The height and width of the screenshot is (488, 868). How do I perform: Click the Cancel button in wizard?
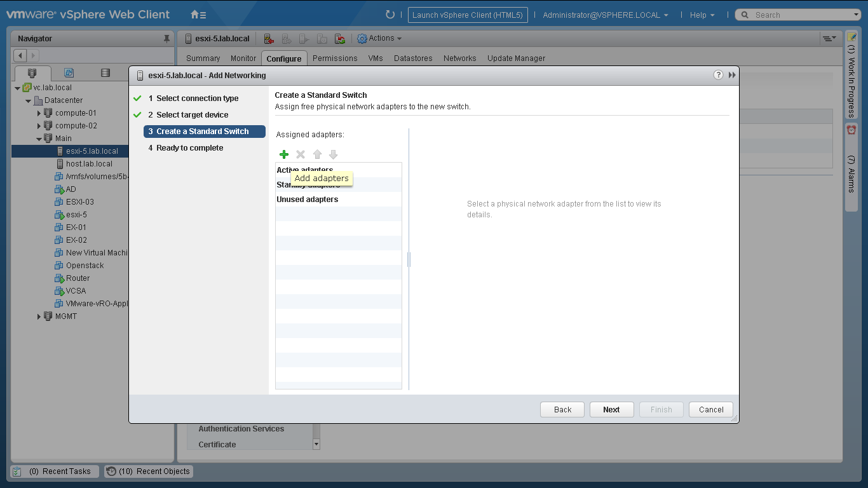pyautogui.click(x=711, y=410)
